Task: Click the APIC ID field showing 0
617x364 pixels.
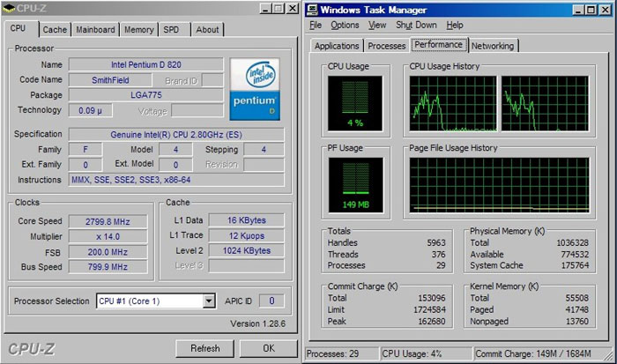Action: tap(271, 301)
